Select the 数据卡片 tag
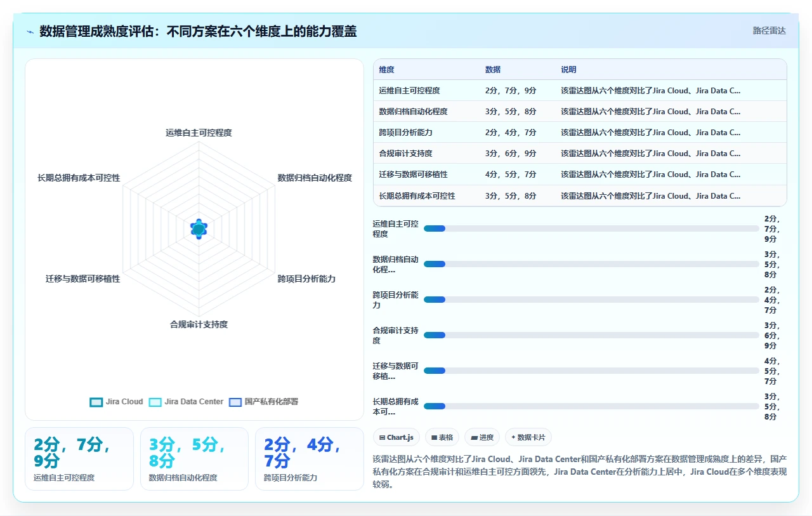The width and height of the screenshot is (812, 516). click(x=528, y=437)
